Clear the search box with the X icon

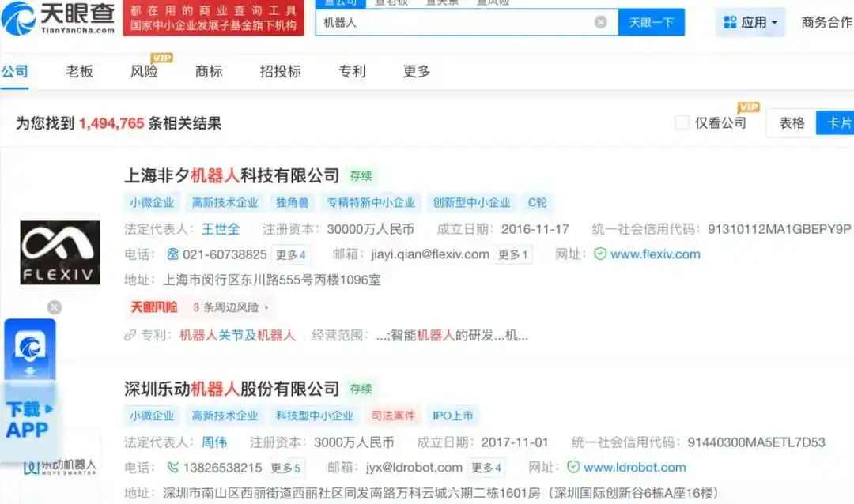(x=600, y=22)
